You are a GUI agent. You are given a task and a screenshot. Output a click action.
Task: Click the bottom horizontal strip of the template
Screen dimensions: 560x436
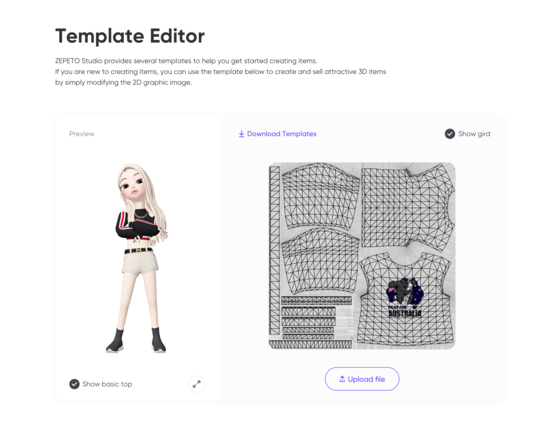coord(311,344)
